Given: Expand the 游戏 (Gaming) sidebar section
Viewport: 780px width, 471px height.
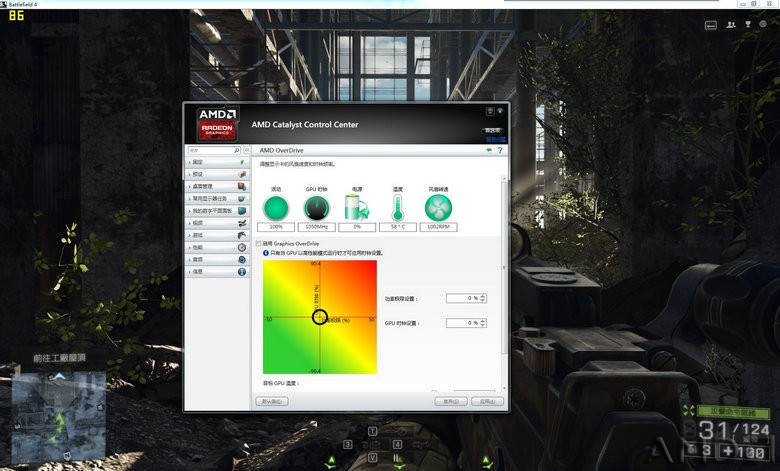Looking at the screenshot, I should tap(217, 235).
